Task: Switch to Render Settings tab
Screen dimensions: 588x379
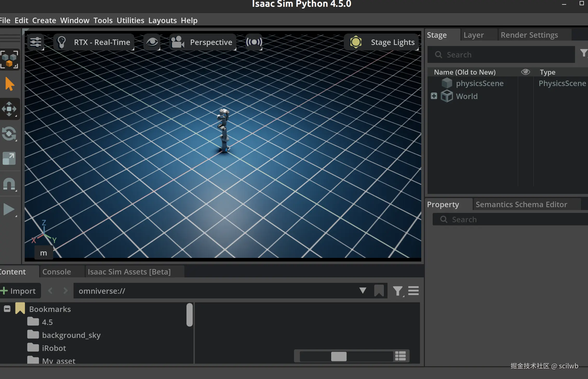Action: (529, 35)
